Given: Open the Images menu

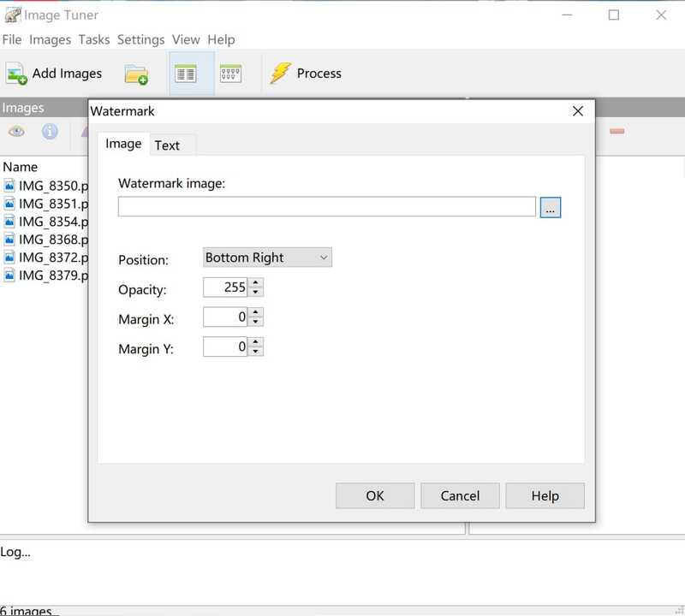Looking at the screenshot, I should [50, 39].
